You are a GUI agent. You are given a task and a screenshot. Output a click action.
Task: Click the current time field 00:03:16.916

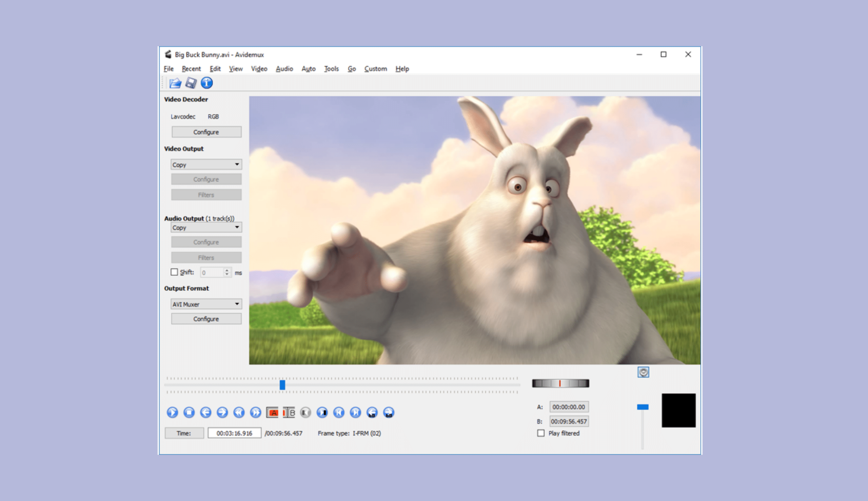click(x=234, y=433)
